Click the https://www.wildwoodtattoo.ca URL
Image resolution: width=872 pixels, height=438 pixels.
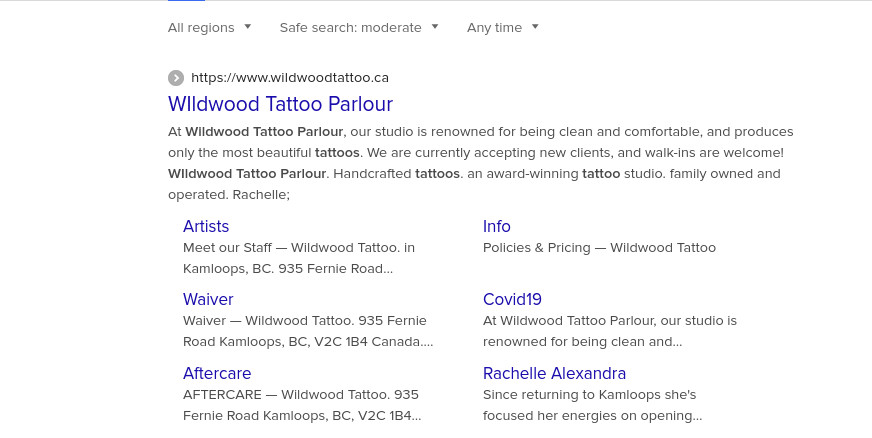click(x=290, y=78)
